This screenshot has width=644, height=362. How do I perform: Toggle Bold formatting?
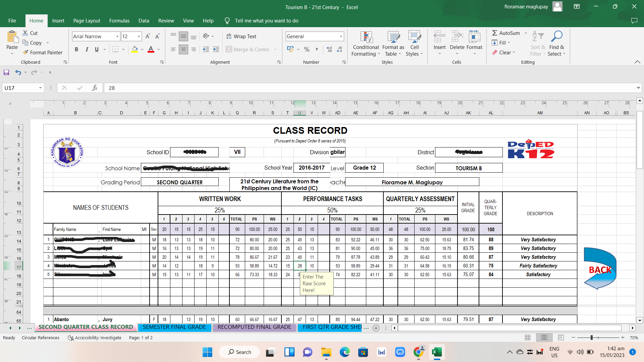[x=76, y=49]
